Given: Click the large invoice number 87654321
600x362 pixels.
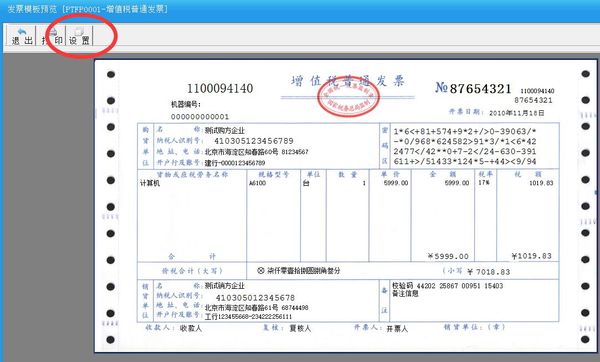Looking at the screenshot, I should click(x=480, y=89).
